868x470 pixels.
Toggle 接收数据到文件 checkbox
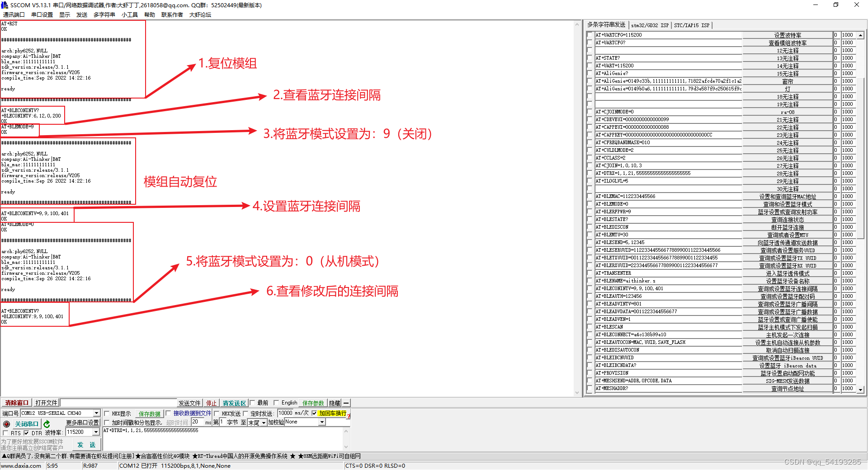click(x=168, y=414)
